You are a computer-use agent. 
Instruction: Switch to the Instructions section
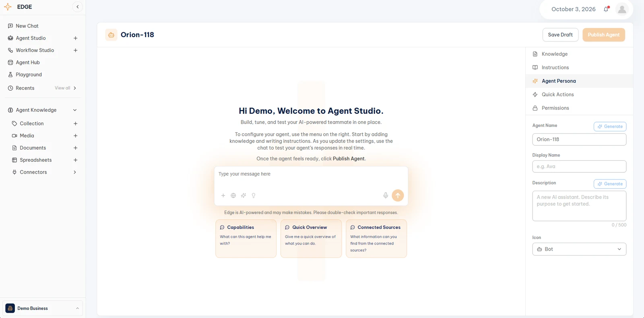pyautogui.click(x=579, y=68)
